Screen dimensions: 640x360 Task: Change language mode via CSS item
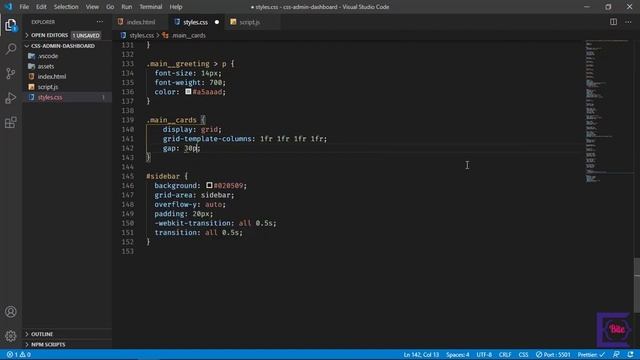point(523,355)
